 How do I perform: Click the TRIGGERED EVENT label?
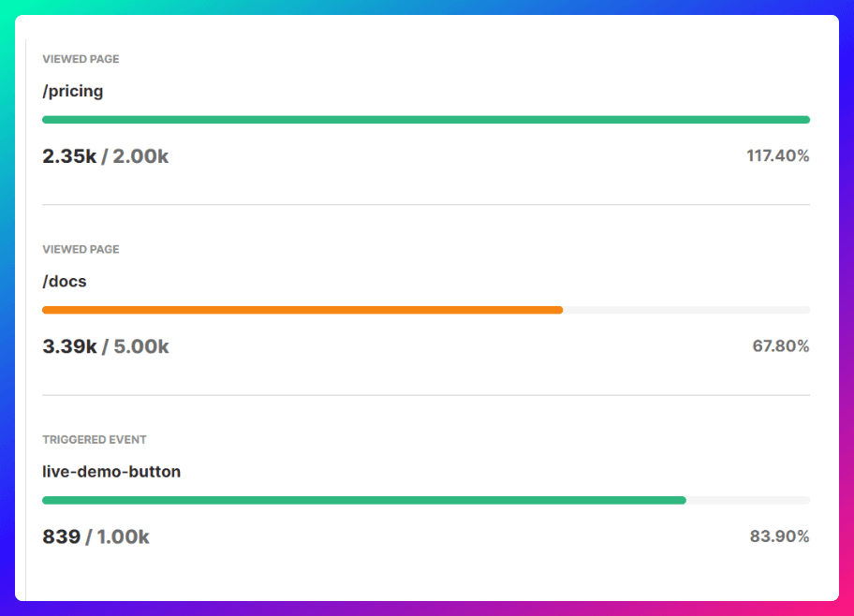pyautogui.click(x=94, y=440)
